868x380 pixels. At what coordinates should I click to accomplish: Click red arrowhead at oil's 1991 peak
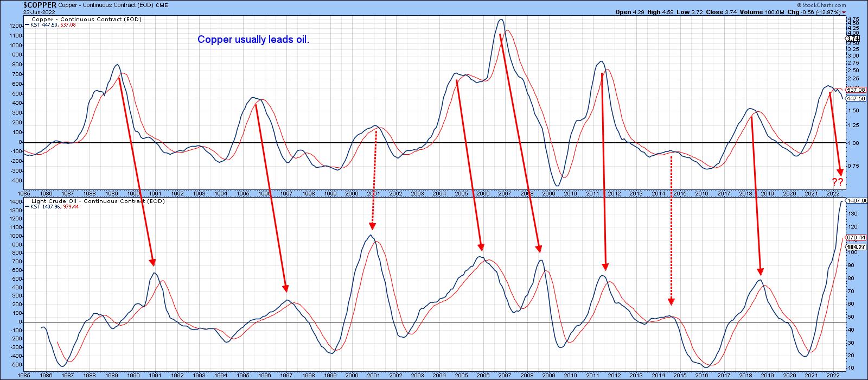153,262
